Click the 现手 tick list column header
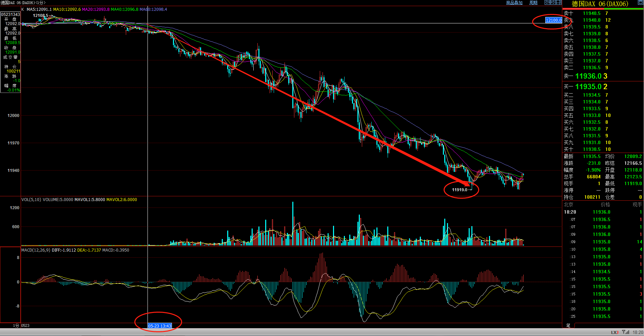 637,204
